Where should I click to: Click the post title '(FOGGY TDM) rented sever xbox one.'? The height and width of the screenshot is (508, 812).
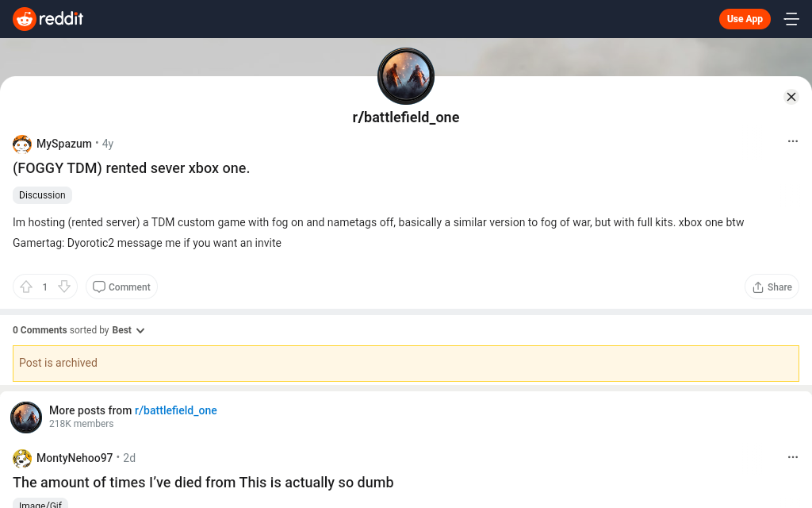[x=131, y=168]
